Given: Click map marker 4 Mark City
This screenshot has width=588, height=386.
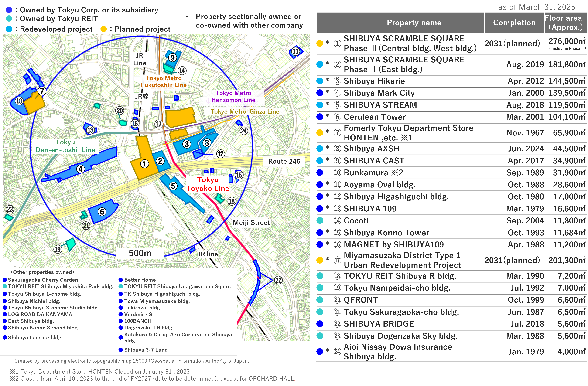Looking at the screenshot, I should [x=81, y=169].
